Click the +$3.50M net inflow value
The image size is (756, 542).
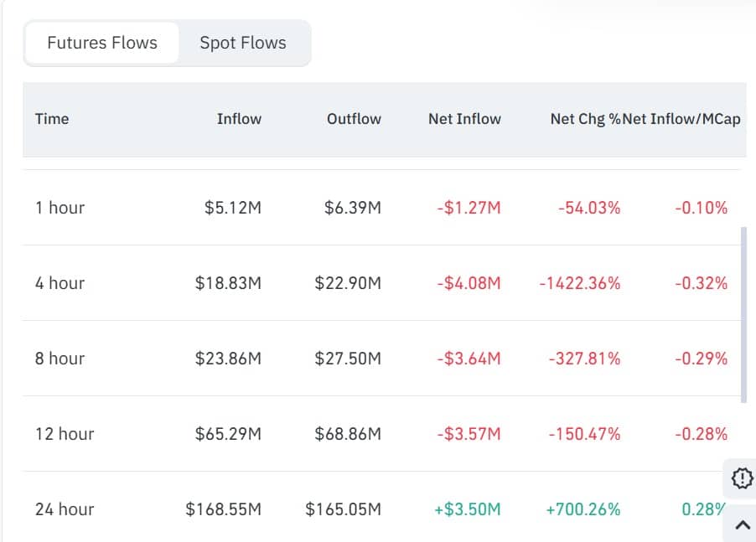point(468,509)
